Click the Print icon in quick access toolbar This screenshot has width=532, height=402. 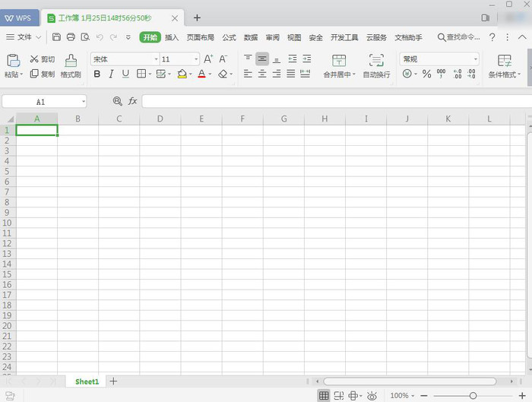(x=71, y=37)
